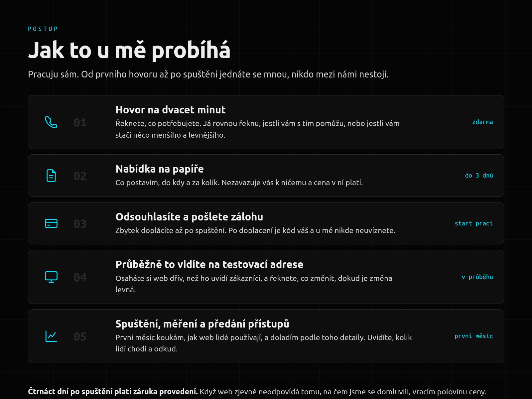Click the document icon beside Nabídka na papíře
532x399 pixels.
51,176
